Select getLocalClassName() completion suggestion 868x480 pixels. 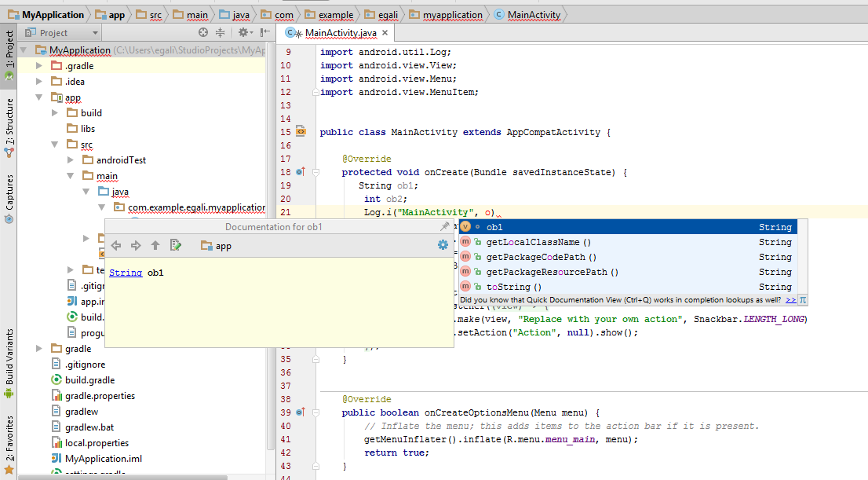[628, 242]
